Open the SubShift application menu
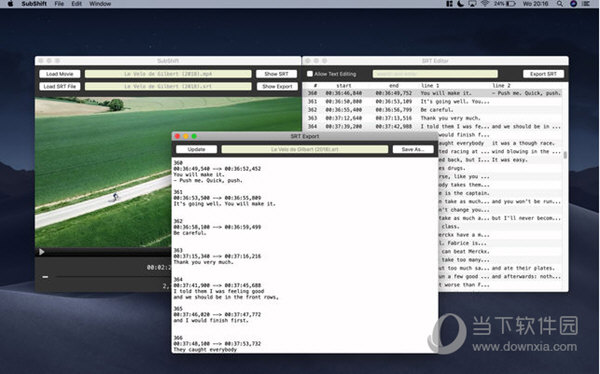 34,4
